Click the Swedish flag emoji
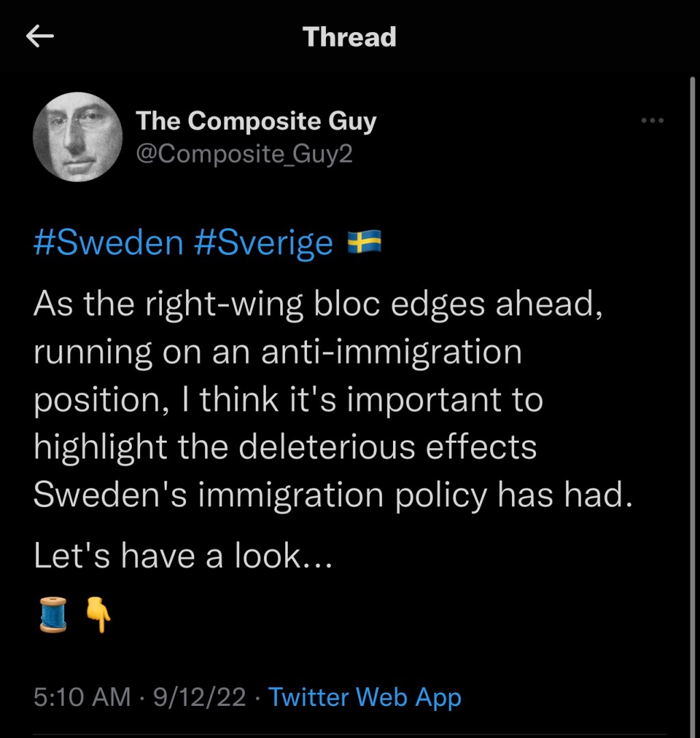This screenshot has width=700, height=738. click(x=364, y=243)
